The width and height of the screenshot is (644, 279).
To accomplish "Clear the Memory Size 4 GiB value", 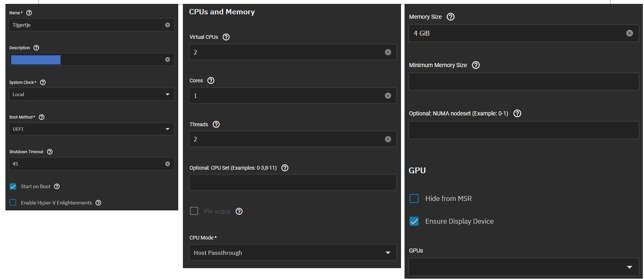I will pyautogui.click(x=630, y=33).
